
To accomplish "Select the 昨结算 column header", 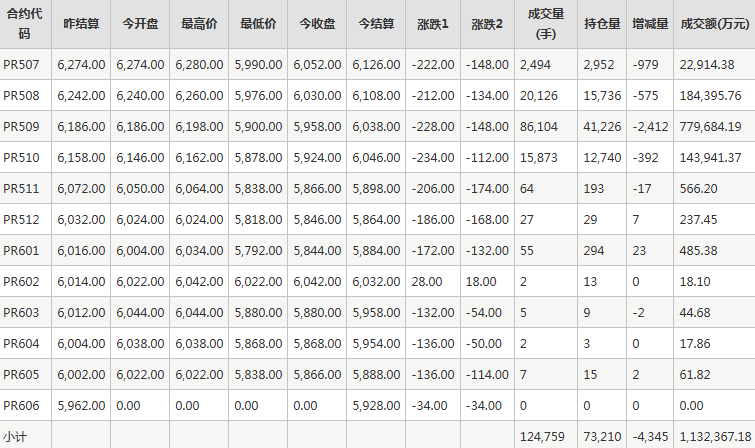I will (81, 24).
